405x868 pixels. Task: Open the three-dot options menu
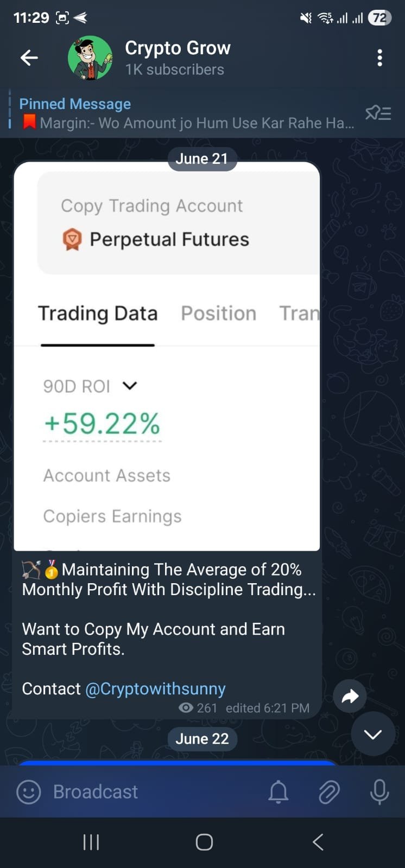pos(379,58)
